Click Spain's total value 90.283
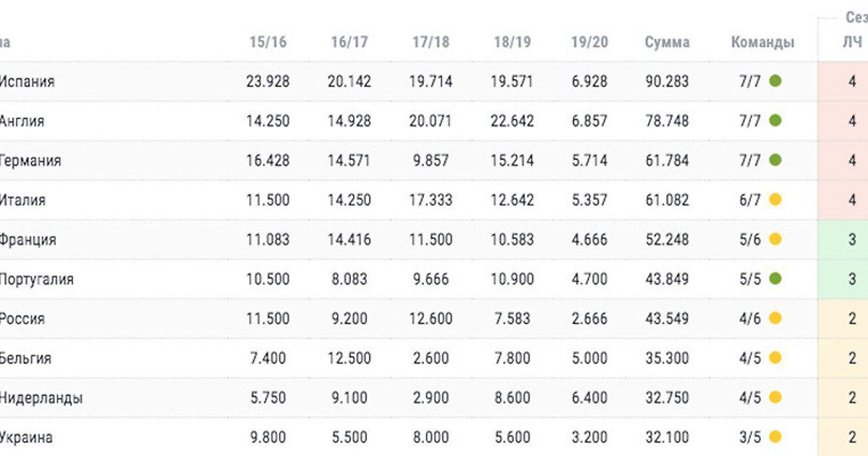Image resolution: width=868 pixels, height=456 pixels. point(667,81)
